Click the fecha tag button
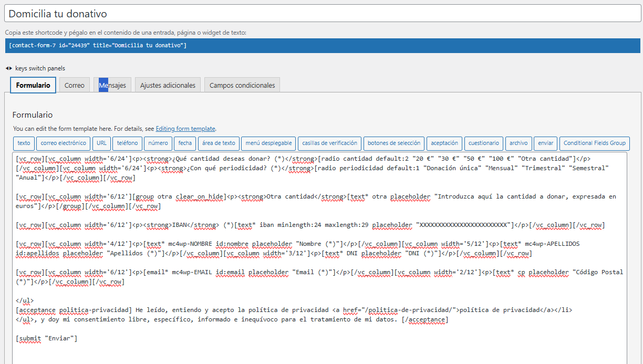Screen dimensions: 643x364 (185, 143)
